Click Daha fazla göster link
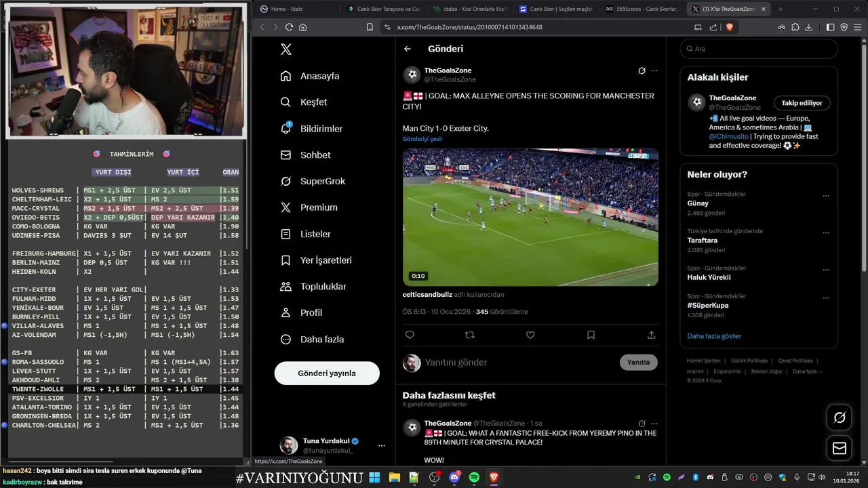 point(714,336)
